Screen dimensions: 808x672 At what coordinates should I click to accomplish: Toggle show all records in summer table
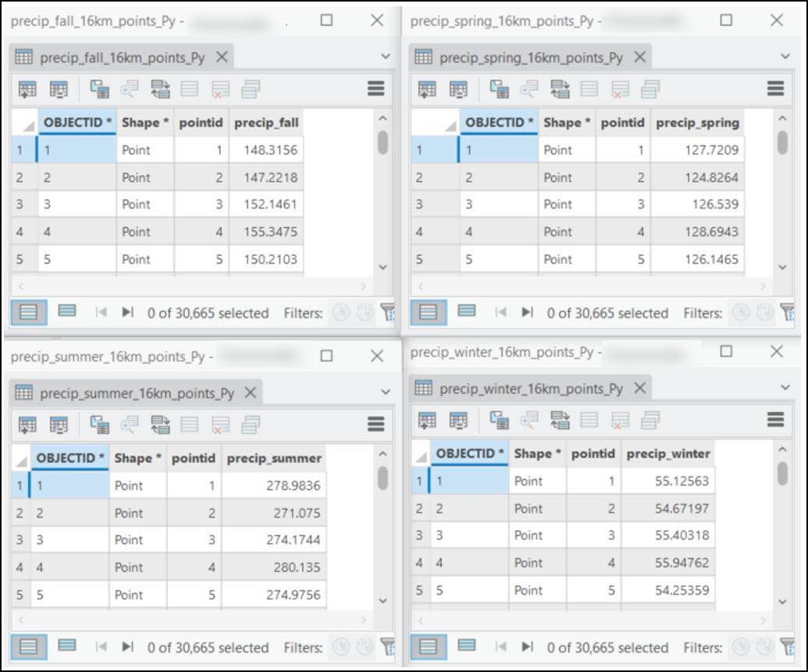[29, 647]
